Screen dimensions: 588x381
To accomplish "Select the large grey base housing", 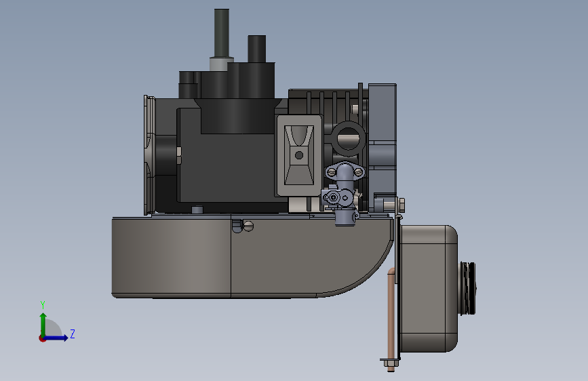I will (252, 258).
